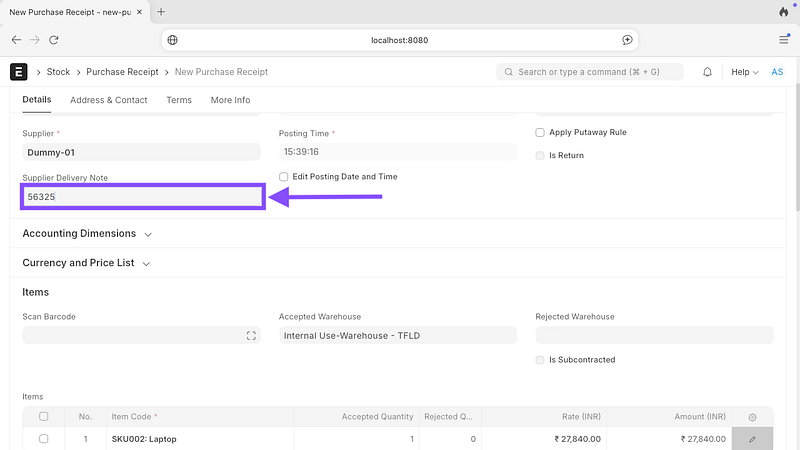Screen dimensions: 800x450
Task: Go to the Stock breadcrumb link
Action: tap(58, 72)
